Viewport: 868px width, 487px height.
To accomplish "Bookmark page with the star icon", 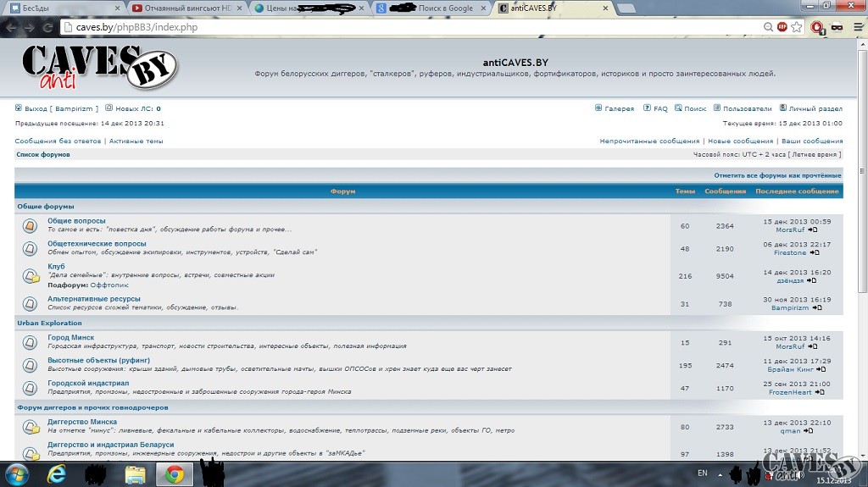I will pos(797,27).
